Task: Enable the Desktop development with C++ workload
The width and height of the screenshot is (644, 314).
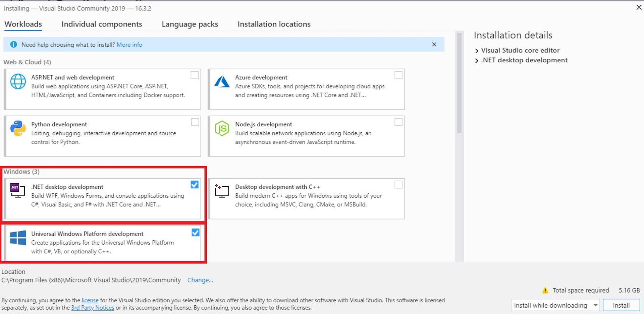Action: click(398, 184)
